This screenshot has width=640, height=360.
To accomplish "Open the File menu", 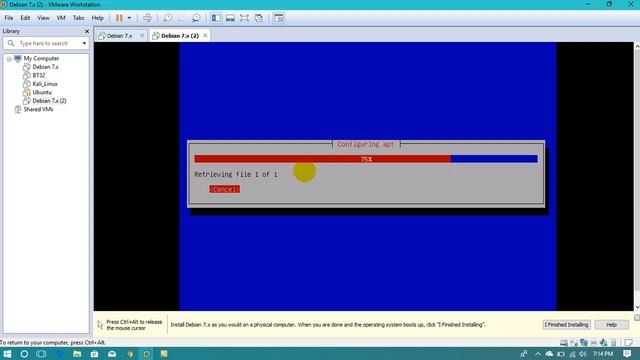I will click(9, 18).
